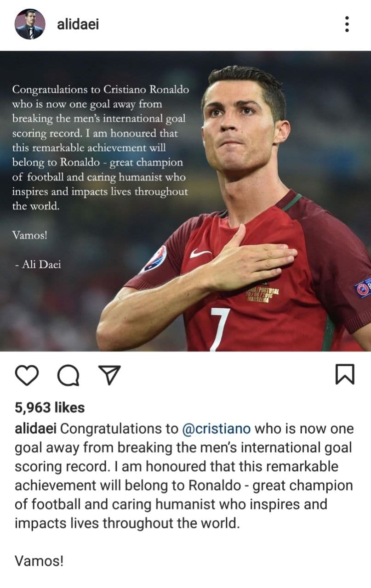
Task: Share the post using the paper plane icon
Action: [109, 375]
